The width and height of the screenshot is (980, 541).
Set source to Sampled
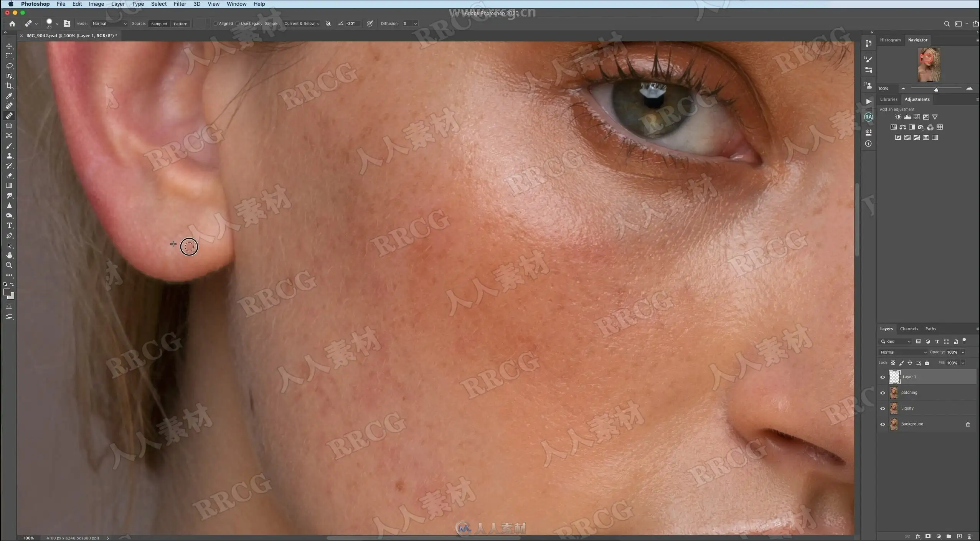coord(159,24)
